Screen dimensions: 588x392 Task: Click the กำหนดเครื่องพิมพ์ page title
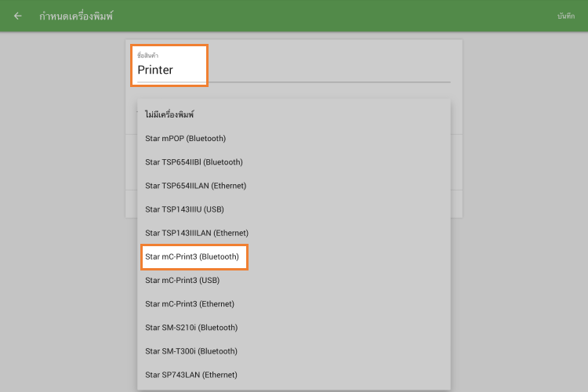click(x=76, y=16)
